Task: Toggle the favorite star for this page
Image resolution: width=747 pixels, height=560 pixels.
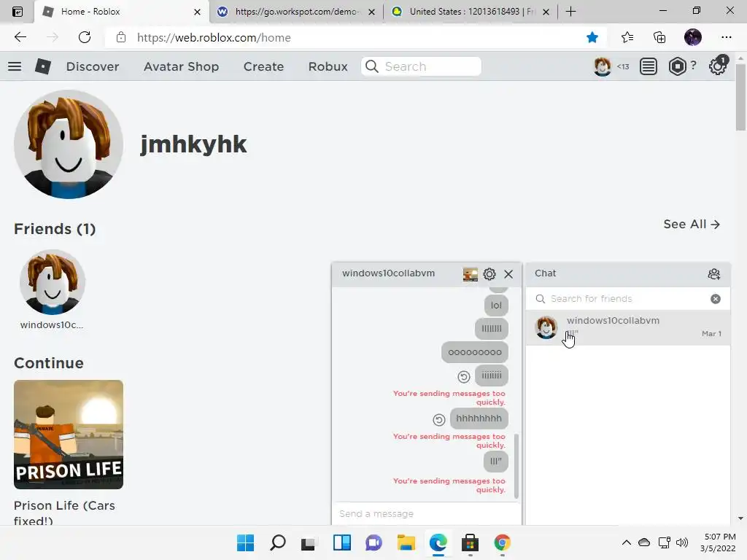Action: click(x=592, y=37)
